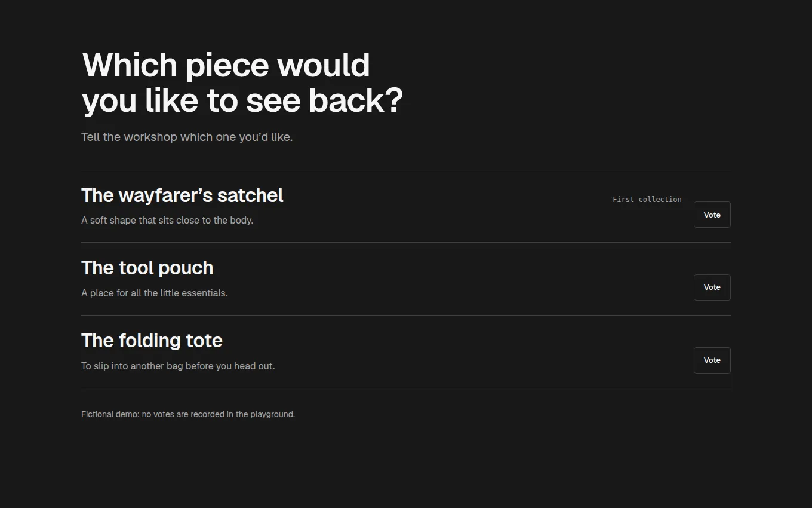This screenshot has height=508, width=812.
Task: Vote for The wayfarer's satchel
Action: click(712, 215)
